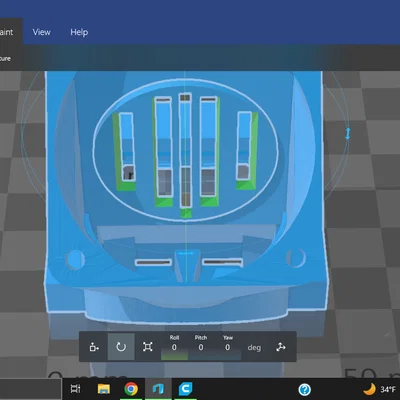Select the Move tool icon
The image size is (400, 400).
point(94,347)
